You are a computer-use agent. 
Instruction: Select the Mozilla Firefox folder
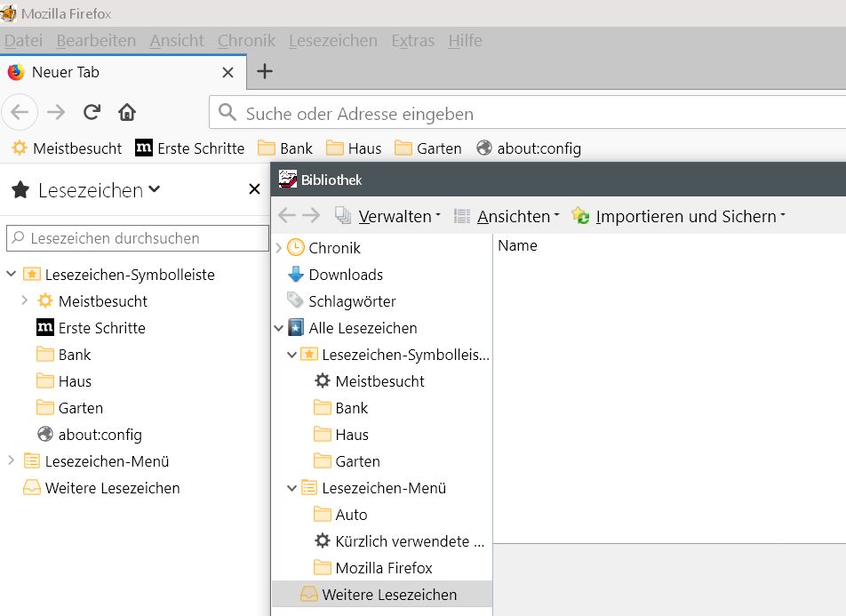[x=373, y=567]
